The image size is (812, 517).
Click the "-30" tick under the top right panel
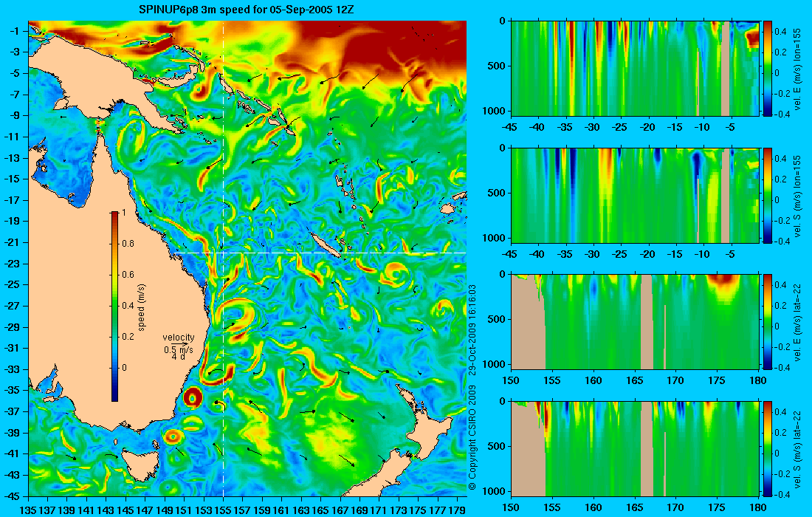pyautogui.click(x=593, y=128)
